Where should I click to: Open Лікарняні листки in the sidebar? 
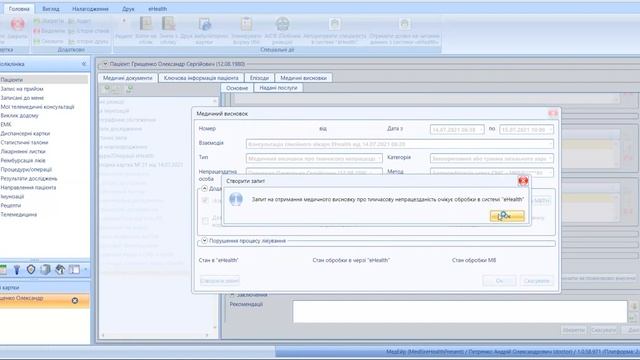(23, 151)
